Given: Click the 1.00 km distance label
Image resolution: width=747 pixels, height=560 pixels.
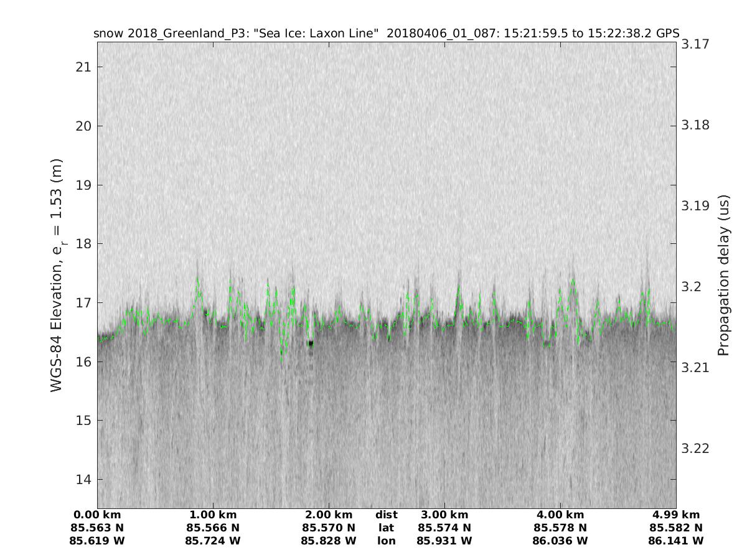Looking at the screenshot, I should pyautogui.click(x=213, y=515).
